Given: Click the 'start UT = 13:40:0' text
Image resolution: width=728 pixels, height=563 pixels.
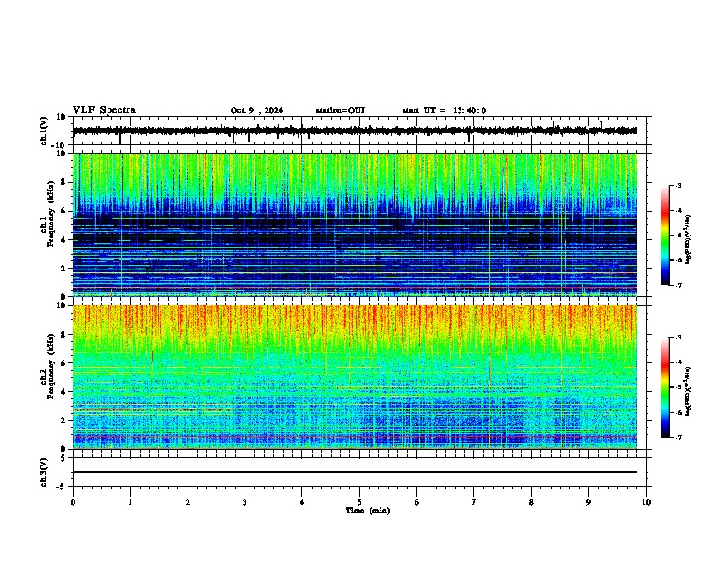Looking at the screenshot, I should click(444, 110).
